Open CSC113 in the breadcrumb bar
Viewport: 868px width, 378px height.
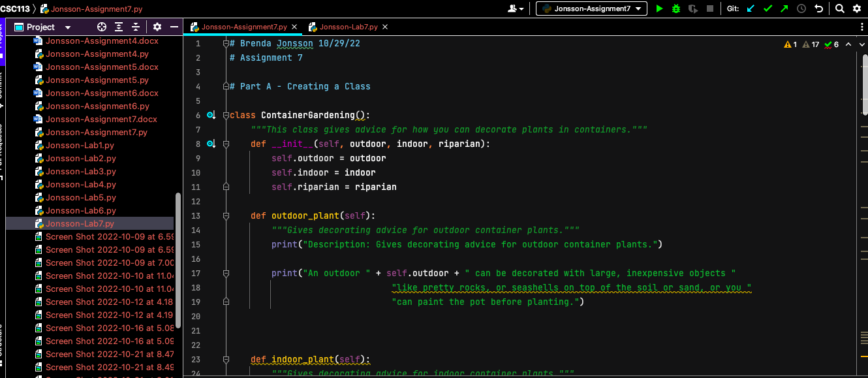pyautogui.click(x=15, y=8)
